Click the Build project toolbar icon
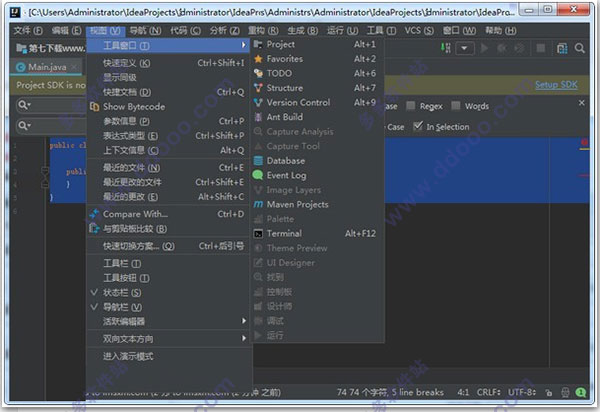 click(446, 48)
